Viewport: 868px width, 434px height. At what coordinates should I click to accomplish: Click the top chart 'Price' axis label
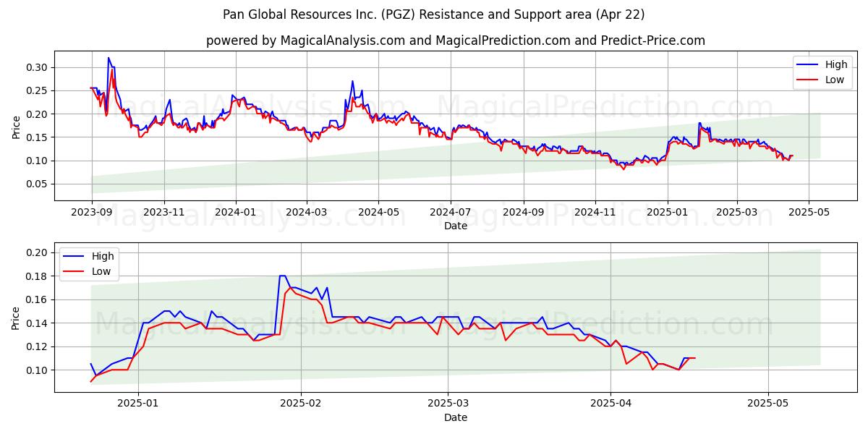pyautogui.click(x=17, y=126)
